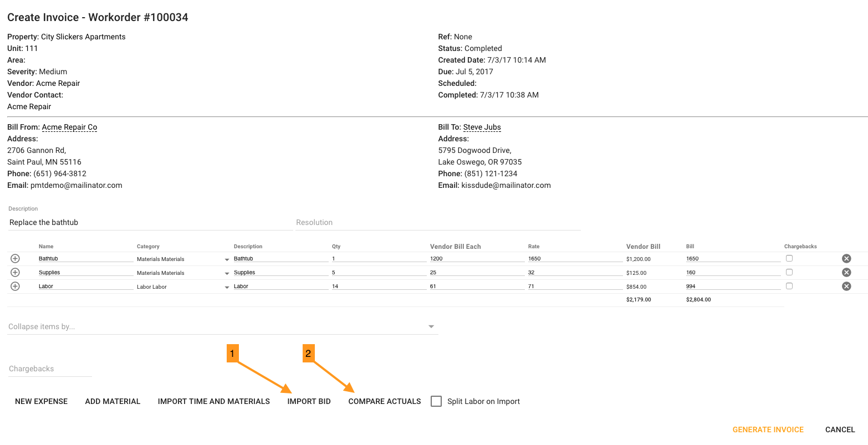The height and width of the screenshot is (445, 868).
Task: Expand Category dropdown for Supplies row
Action: [x=183, y=273]
